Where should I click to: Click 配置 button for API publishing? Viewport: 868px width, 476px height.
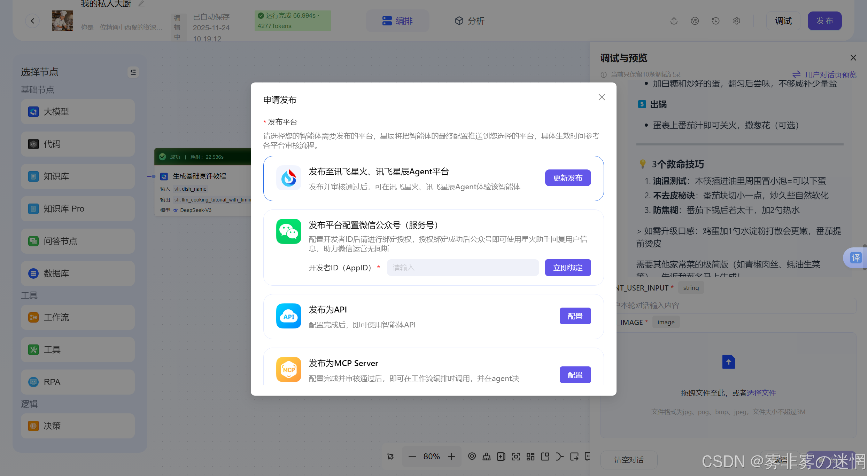click(x=575, y=316)
